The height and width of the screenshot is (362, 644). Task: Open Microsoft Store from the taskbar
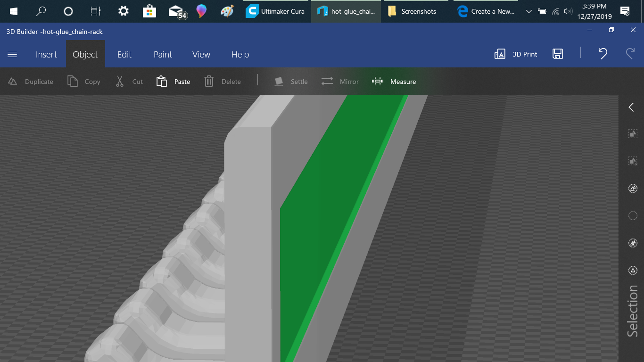149,11
